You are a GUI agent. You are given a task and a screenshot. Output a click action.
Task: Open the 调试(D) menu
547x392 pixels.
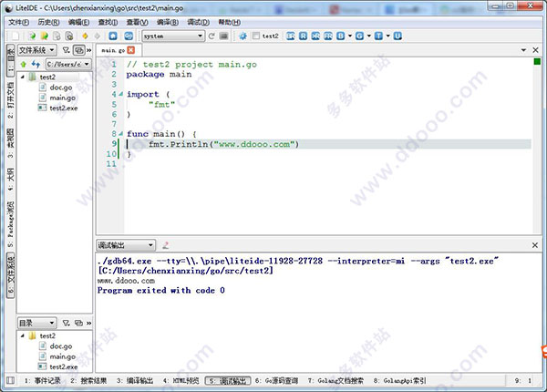point(198,22)
